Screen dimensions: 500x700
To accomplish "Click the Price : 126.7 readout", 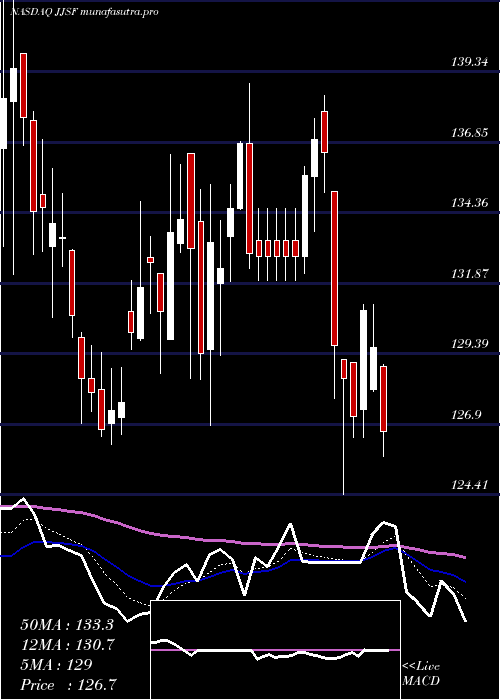I will (69, 685).
